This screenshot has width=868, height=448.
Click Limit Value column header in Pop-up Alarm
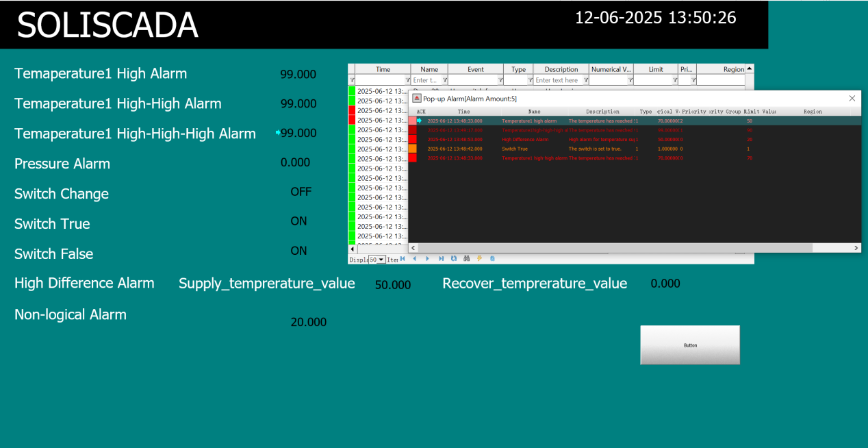(760, 111)
